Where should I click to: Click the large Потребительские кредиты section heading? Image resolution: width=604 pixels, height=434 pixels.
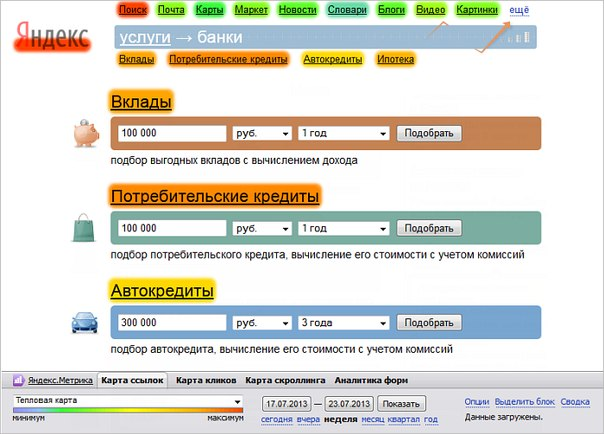215,196
